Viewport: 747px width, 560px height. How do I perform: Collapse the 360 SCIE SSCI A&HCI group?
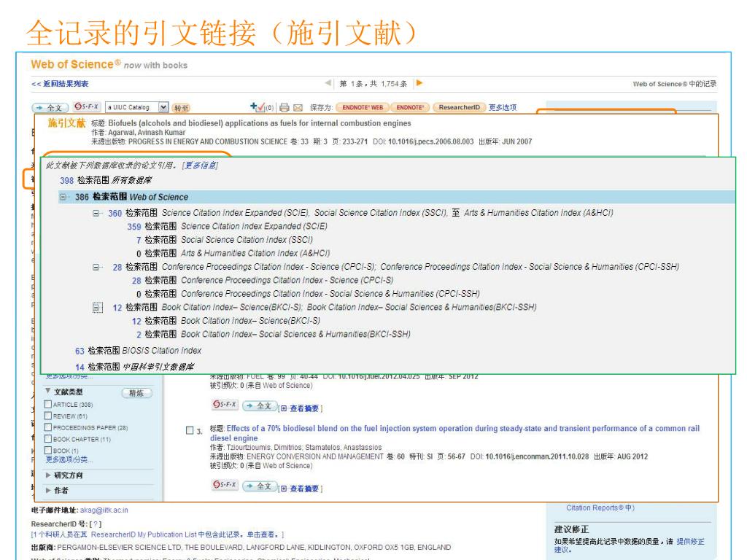pos(96,214)
